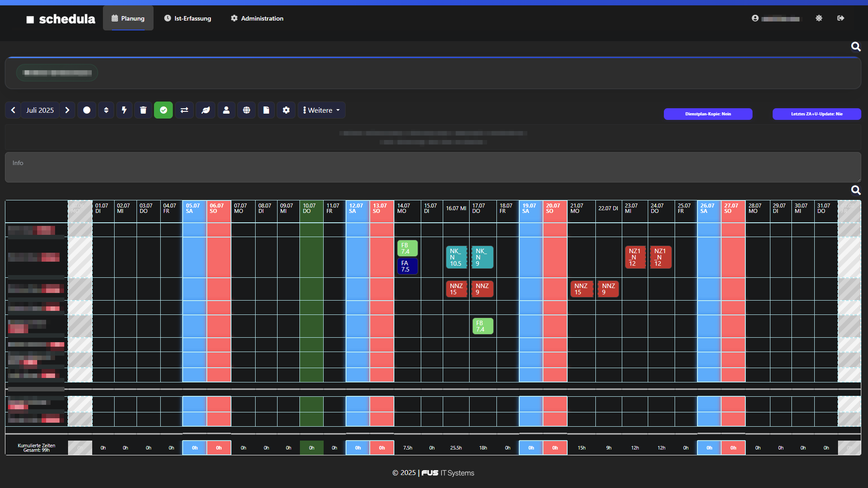Open the toolbar gear settings icon
The image size is (868, 488).
(286, 110)
